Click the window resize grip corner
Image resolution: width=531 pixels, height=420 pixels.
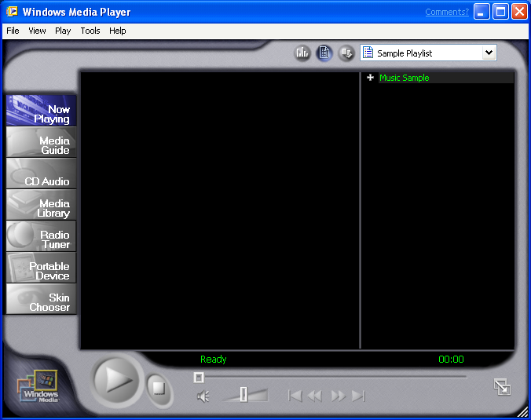(x=524, y=413)
